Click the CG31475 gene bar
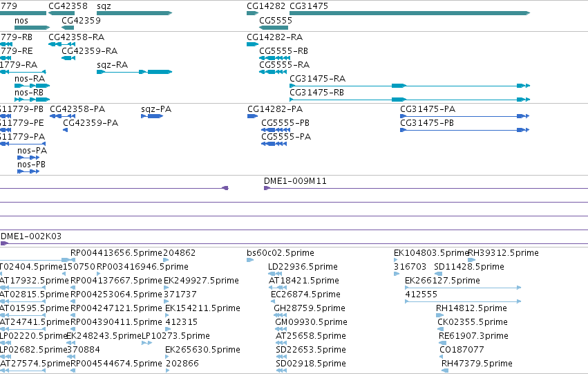The image size is (588, 374). pos(410,13)
